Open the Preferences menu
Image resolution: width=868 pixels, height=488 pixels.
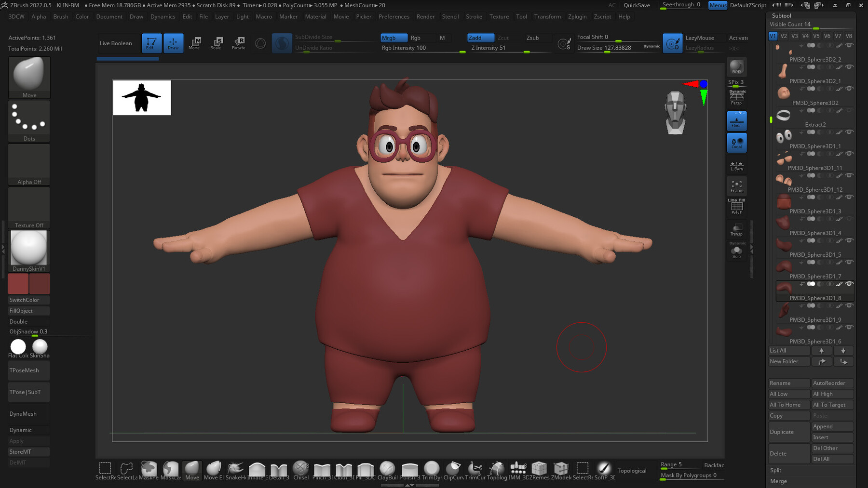(x=394, y=16)
